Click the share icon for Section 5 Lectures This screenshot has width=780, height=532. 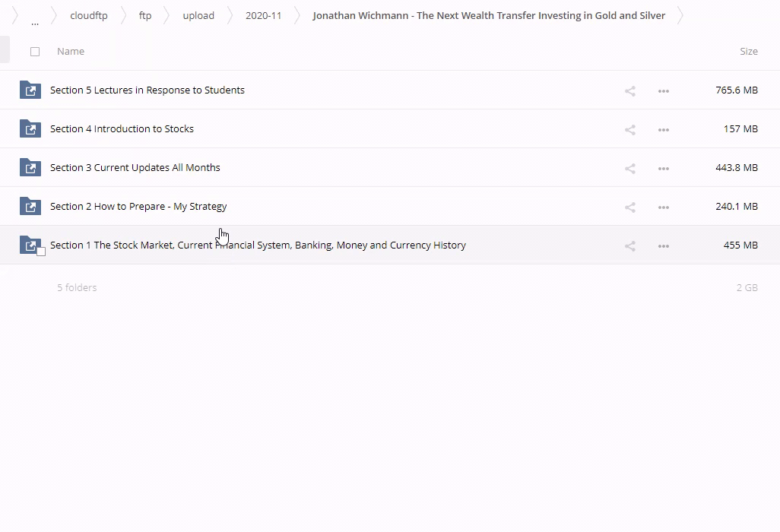point(629,90)
